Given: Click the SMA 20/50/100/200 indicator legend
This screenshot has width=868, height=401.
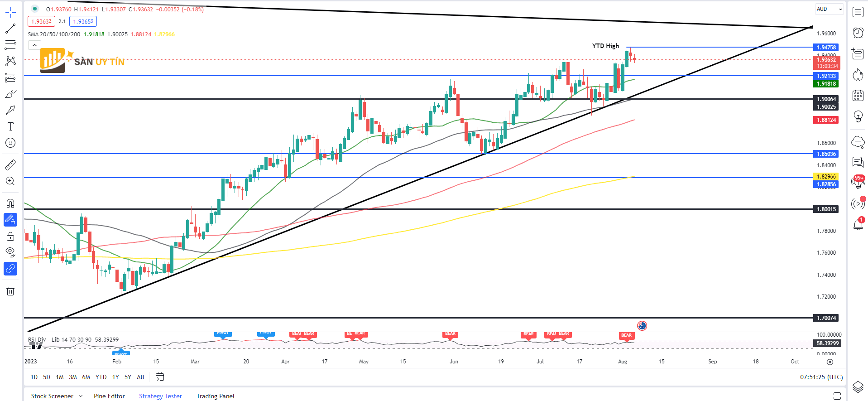Looking at the screenshot, I should click(54, 34).
